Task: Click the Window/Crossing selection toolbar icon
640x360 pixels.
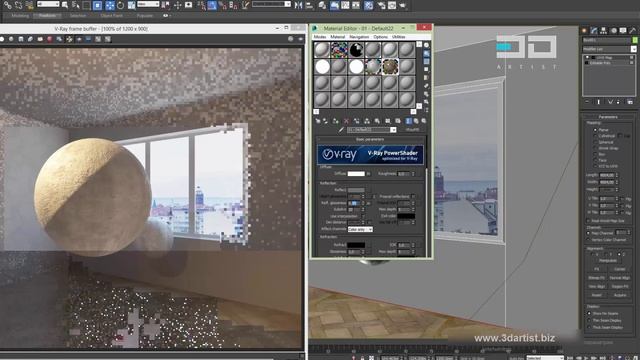Action: 98,5
